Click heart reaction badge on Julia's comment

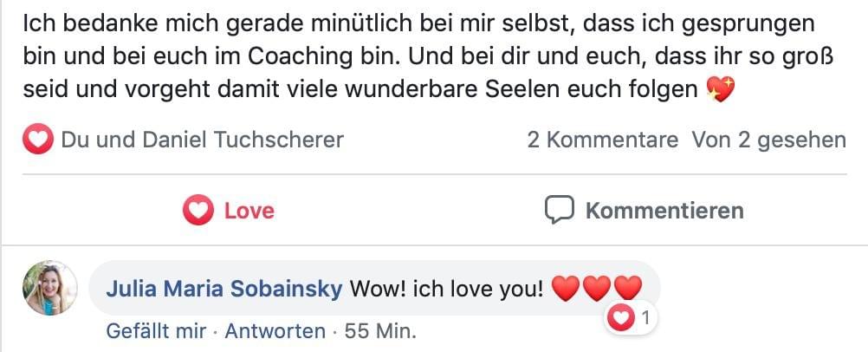621,318
